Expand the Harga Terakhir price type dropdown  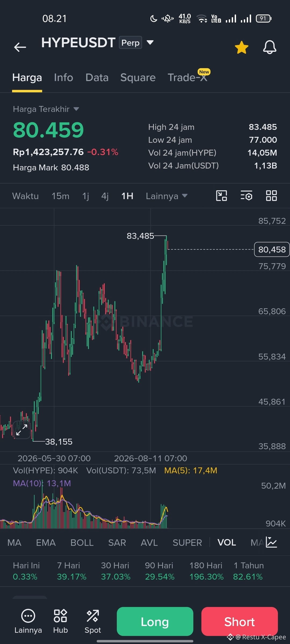[x=46, y=109]
